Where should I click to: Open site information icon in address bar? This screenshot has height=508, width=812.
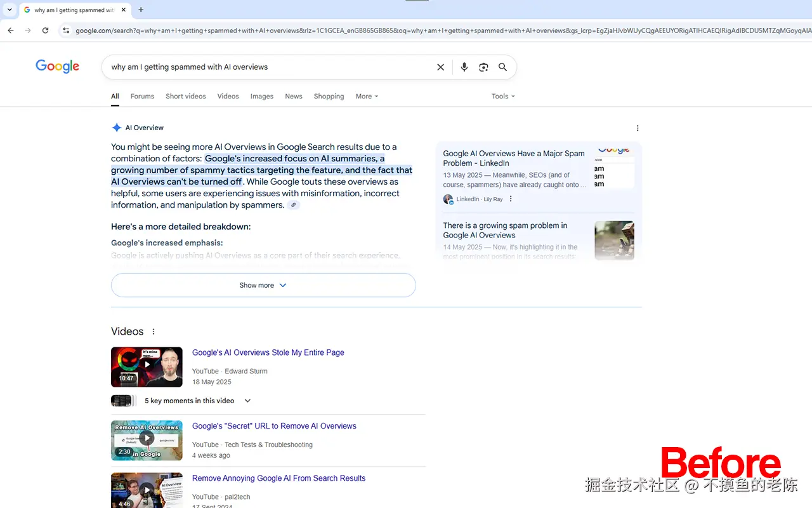point(65,30)
